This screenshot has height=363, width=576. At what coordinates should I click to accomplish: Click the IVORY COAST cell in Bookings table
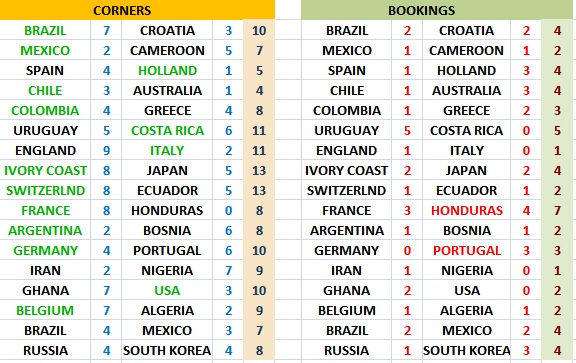[x=346, y=170]
